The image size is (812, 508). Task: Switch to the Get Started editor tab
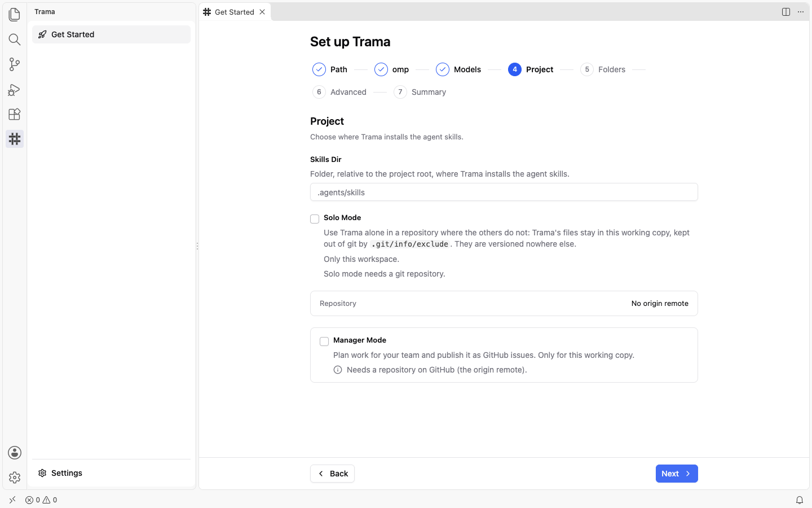(235, 12)
